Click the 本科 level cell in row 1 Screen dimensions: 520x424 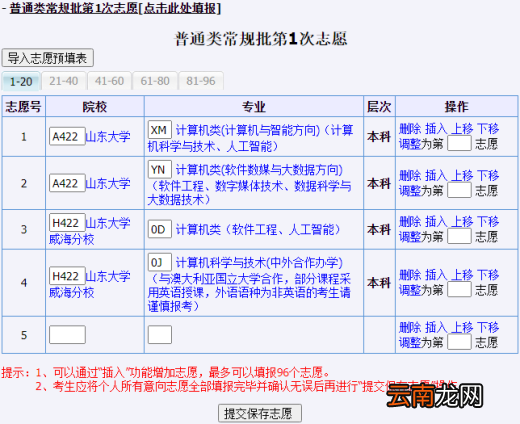[x=379, y=136]
